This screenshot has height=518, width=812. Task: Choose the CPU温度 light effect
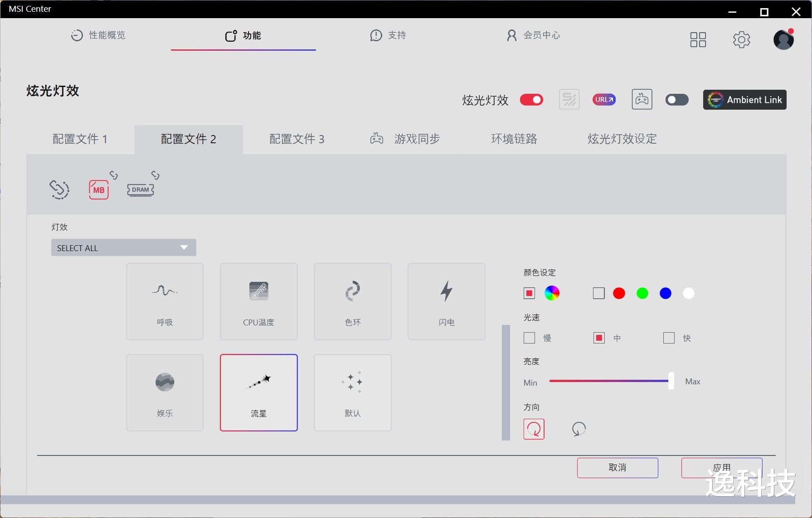[x=258, y=301]
